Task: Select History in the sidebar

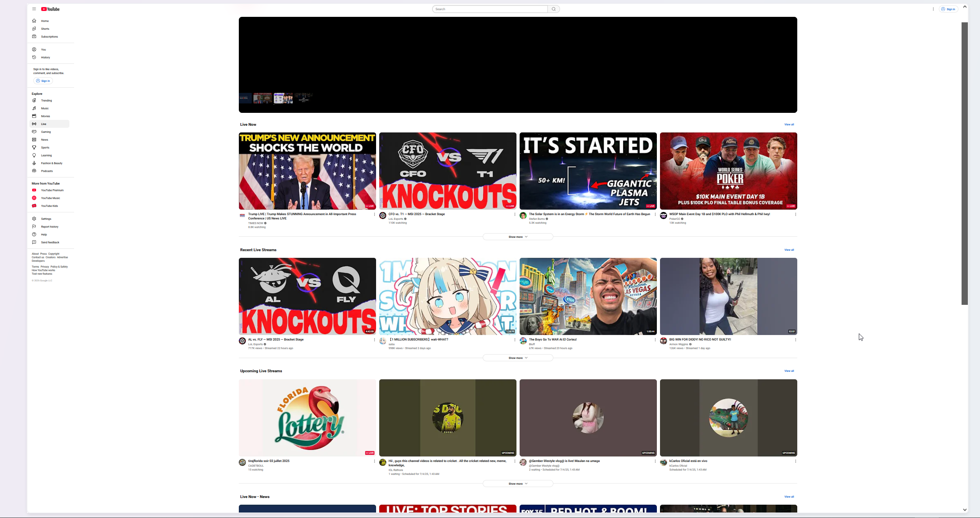Action: 45,58
